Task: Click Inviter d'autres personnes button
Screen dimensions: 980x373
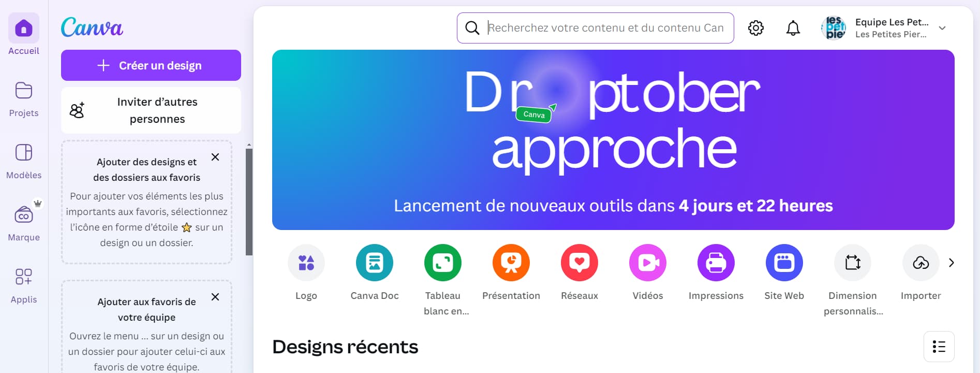Action: (151, 110)
